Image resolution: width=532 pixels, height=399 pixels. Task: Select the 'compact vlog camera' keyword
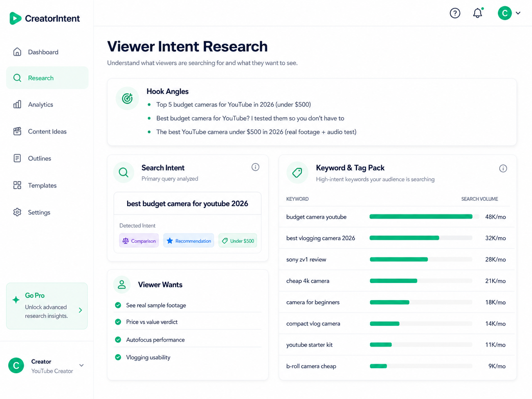[313, 323]
